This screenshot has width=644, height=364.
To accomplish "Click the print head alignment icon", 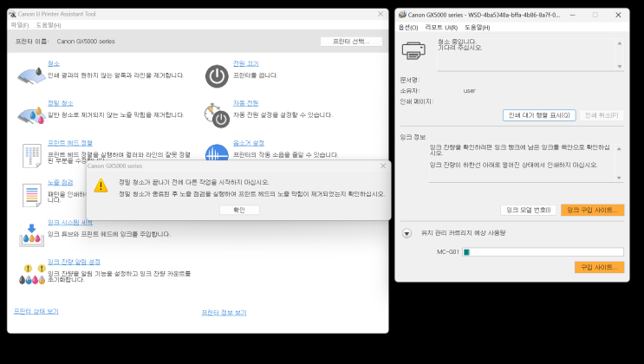I will click(x=32, y=156).
